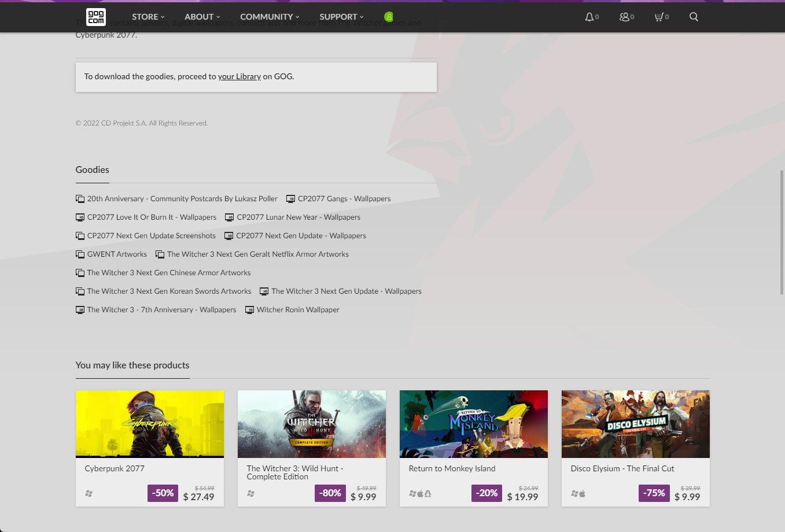Open the Return to Monkey Island cover thumbnail
This screenshot has width=785, height=532.
(x=474, y=424)
